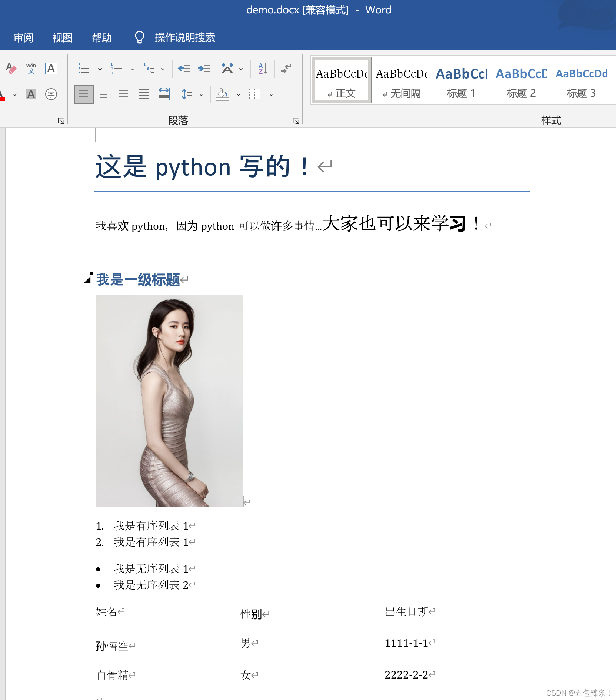Open the Shading color dropdown arrow

pyautogui.click(x=239, y=94)
